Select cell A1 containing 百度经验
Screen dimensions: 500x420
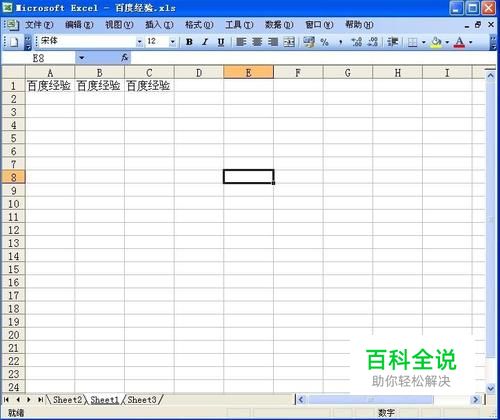pyautogui.click(x=50, y=86)
